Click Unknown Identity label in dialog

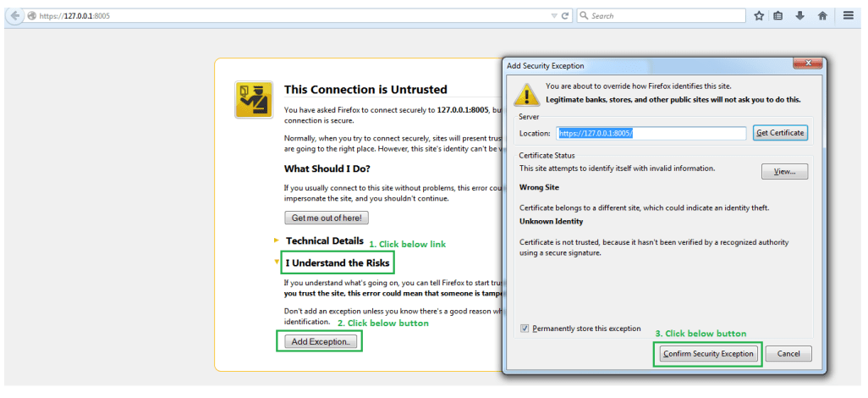point(551,222)
